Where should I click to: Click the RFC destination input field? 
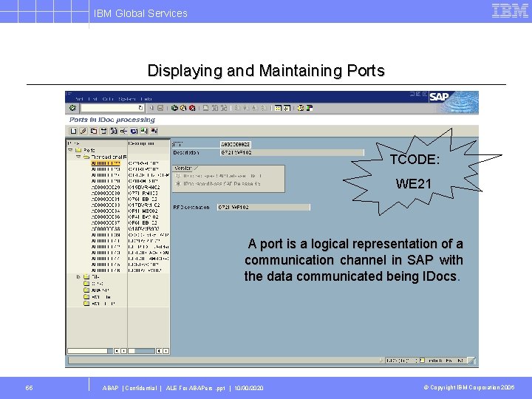pyautogui.click(x=264, y=208)
